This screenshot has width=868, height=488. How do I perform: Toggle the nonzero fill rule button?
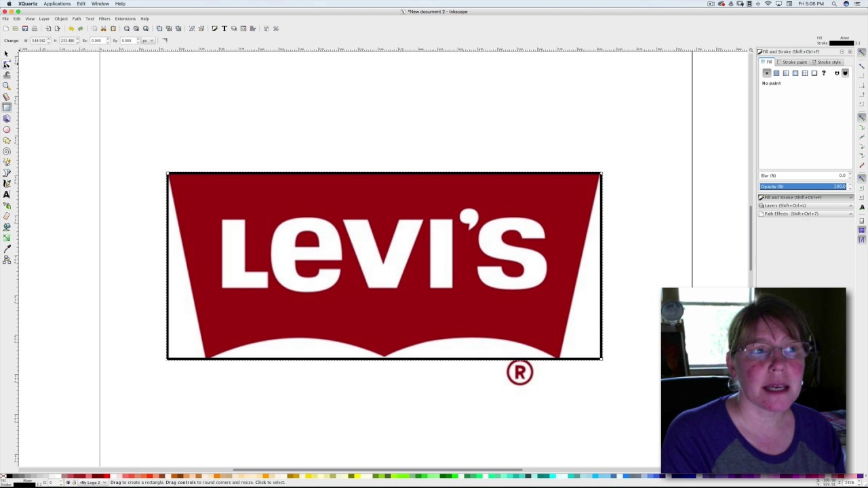845,73
